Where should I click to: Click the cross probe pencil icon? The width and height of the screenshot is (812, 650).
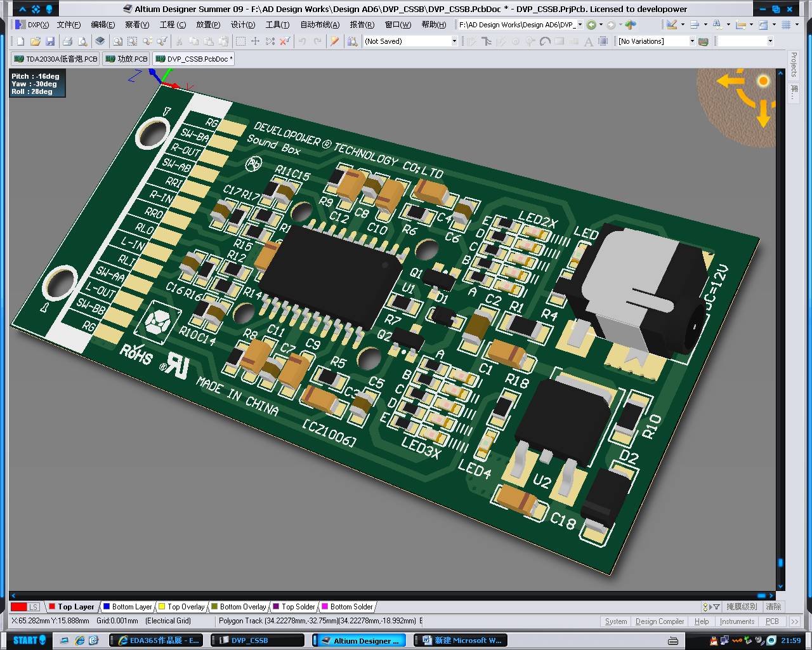335,41
